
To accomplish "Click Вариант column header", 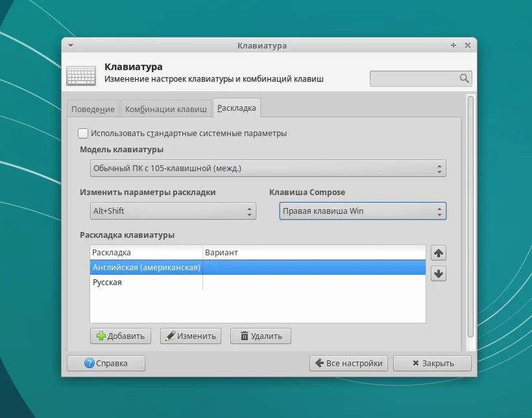I will [314, 253].
